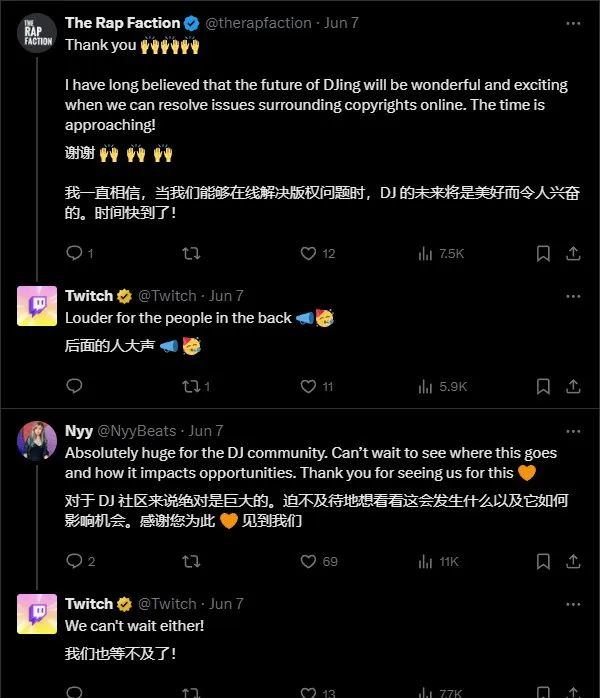
Task: Open the Jun 7 timestamp on Nyy's tweet
Action: (206, 431)
